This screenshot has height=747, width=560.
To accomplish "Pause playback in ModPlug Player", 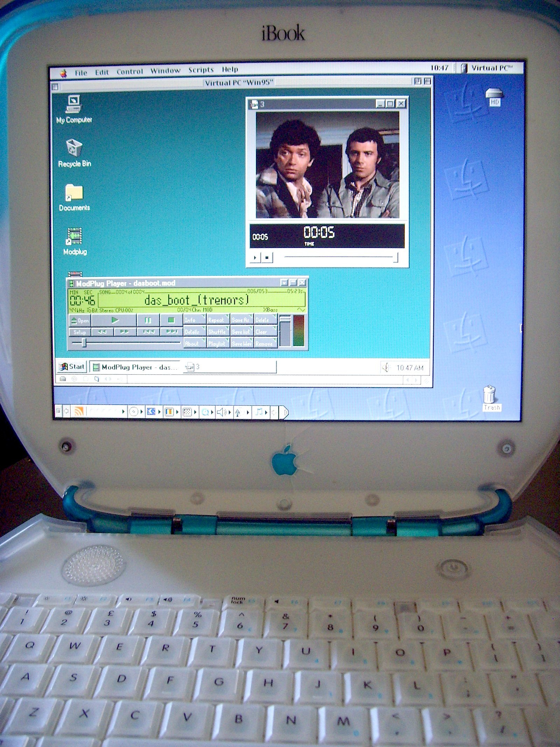I will click(x=148, y=320).
